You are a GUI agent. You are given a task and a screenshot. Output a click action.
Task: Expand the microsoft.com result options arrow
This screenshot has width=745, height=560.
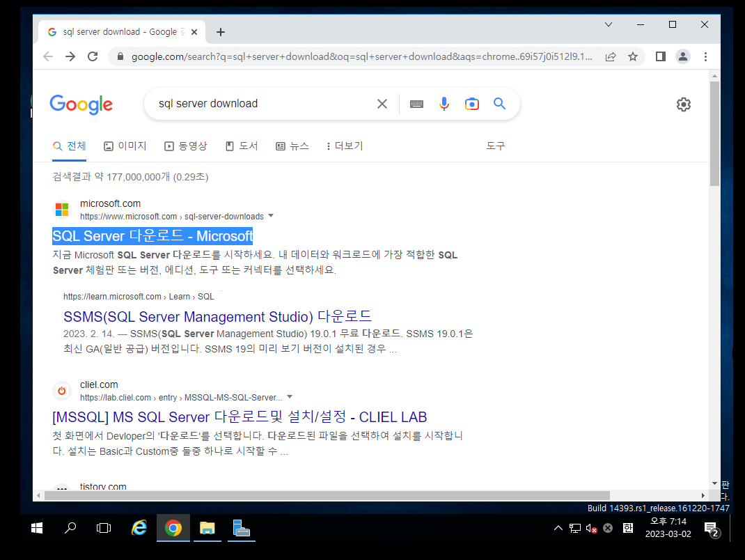pos(271,216)
